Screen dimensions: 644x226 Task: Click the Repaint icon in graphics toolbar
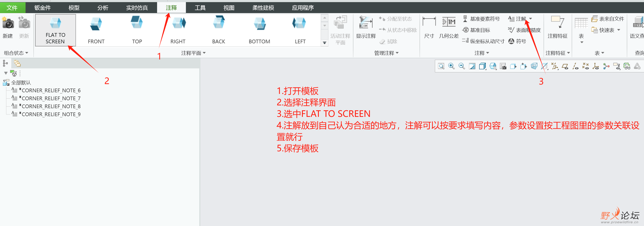click(x=472, y=66)
